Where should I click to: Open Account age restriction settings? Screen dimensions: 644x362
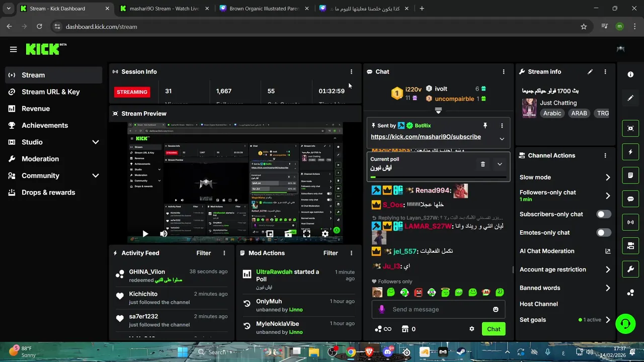[x=565, y=269]
